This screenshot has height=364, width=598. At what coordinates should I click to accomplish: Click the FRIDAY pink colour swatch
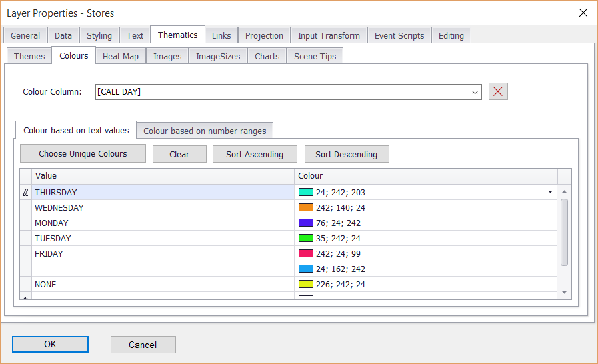[306, 254]
